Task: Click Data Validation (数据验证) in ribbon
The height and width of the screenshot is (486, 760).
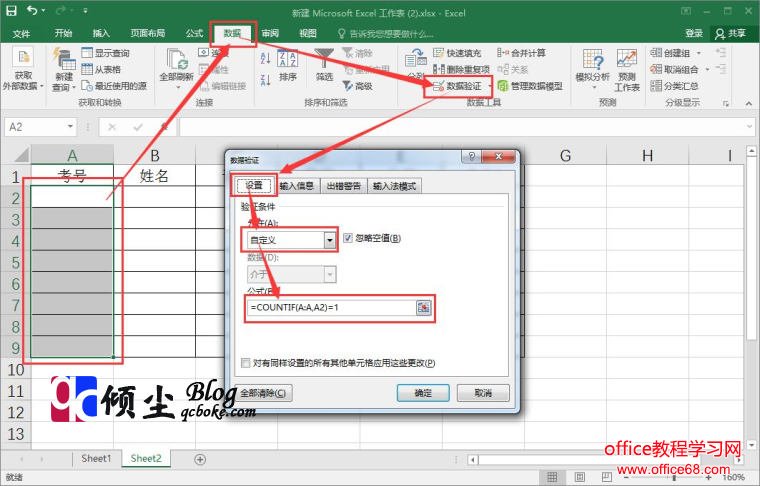Action: (x=457, y=86)
